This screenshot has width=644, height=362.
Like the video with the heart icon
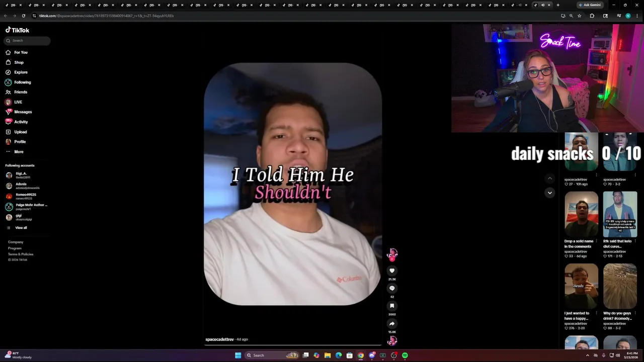click(x=392, y=270)
